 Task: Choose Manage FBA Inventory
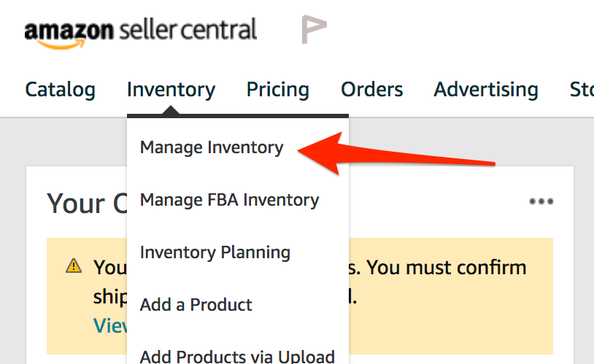(229, 200)
